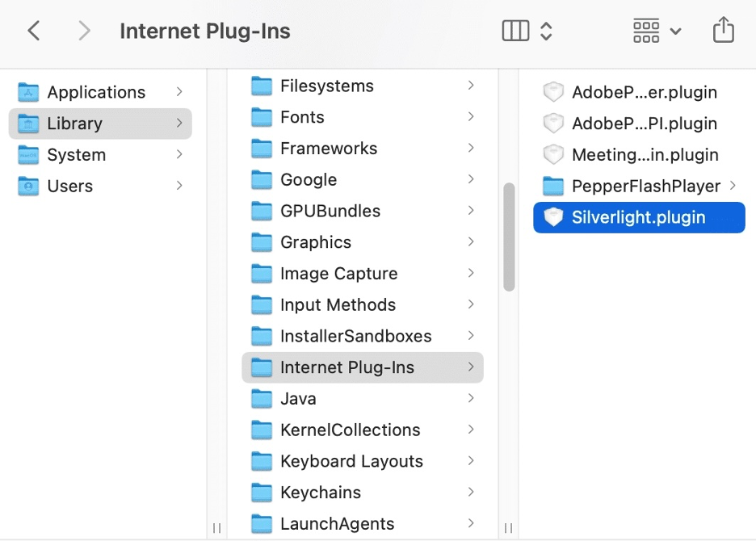Select the AdobeP...PI.plugin file name

pos(645,124)
